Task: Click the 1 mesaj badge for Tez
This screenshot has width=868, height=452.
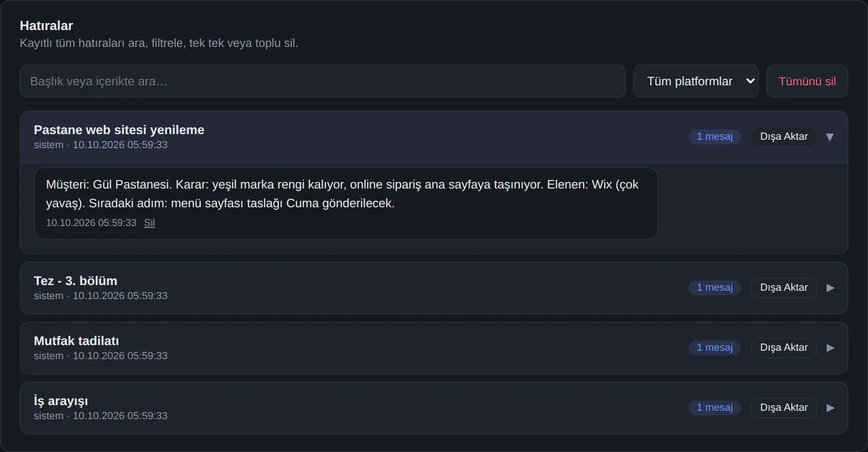Action: click(714, 288)
